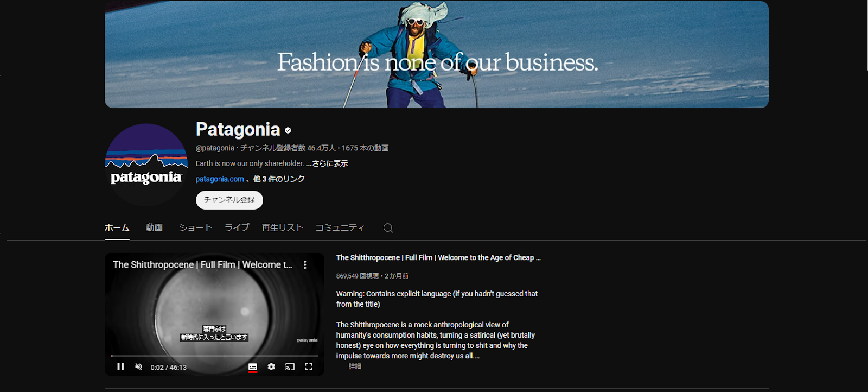This screenshot has width=868, height=392.
Task: Unmute the featured video player
Action: click(139, 367)
